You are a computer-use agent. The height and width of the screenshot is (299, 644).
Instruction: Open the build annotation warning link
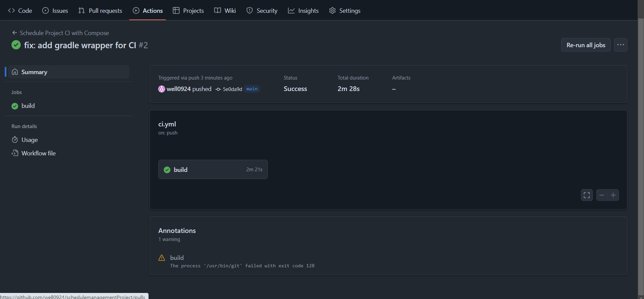(177, 258)
